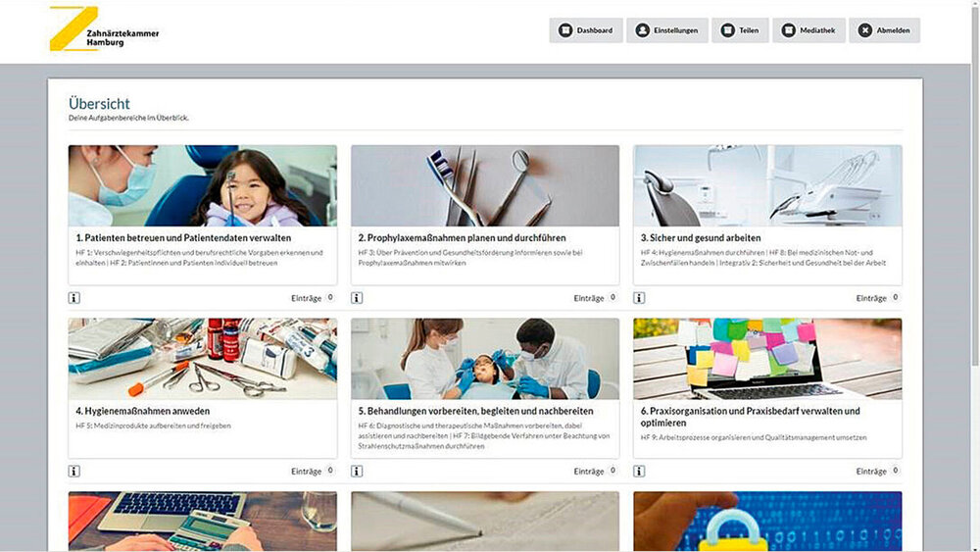Click the Teilen button
This screenshot has width=980, height=552.
(740, 30)
